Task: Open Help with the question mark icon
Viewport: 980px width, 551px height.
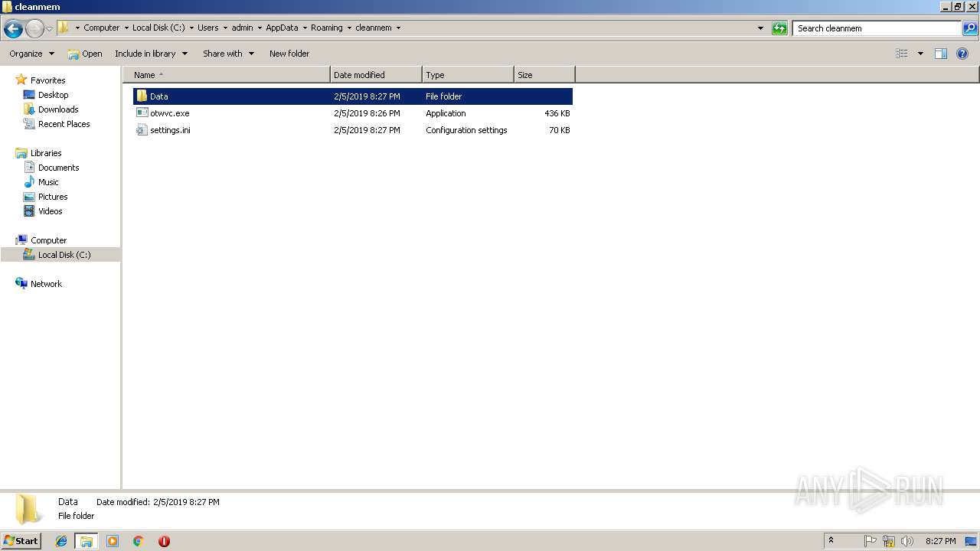Action: [962, 54]
